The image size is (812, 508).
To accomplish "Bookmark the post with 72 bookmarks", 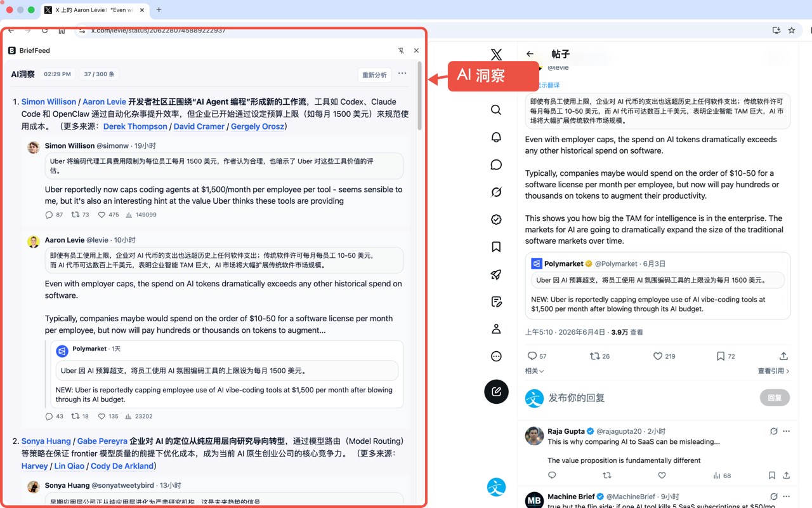I will (720, 356).
